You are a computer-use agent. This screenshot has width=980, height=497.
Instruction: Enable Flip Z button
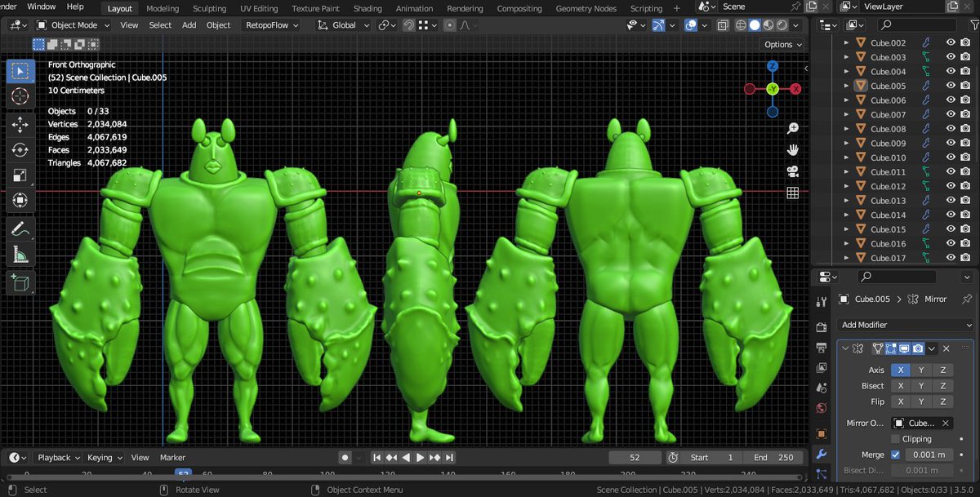click(x=942, y=402)
